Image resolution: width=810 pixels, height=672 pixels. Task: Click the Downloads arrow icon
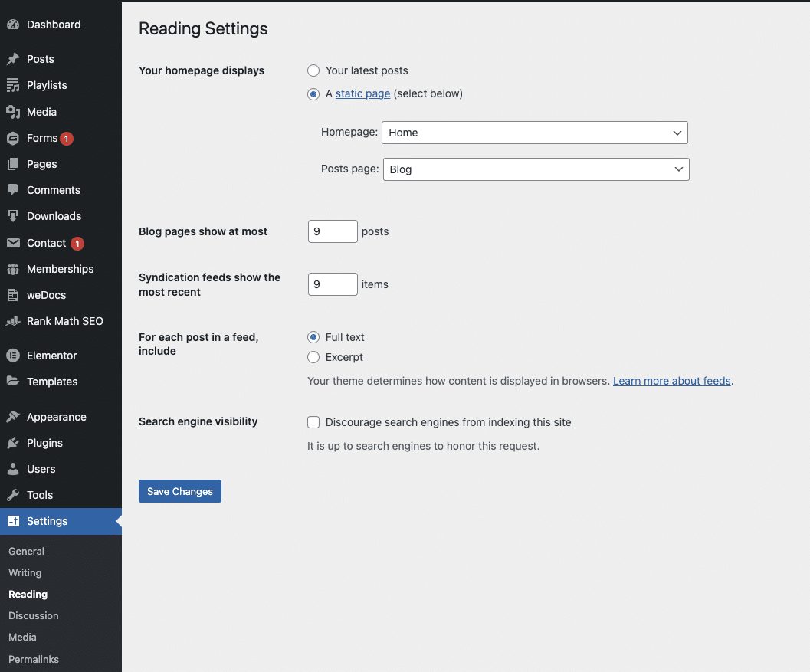(13, 216)
